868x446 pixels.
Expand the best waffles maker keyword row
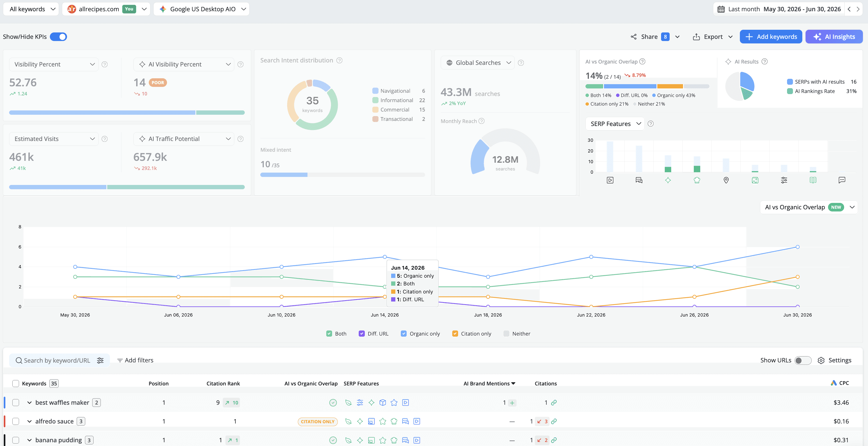coord(30,403)
